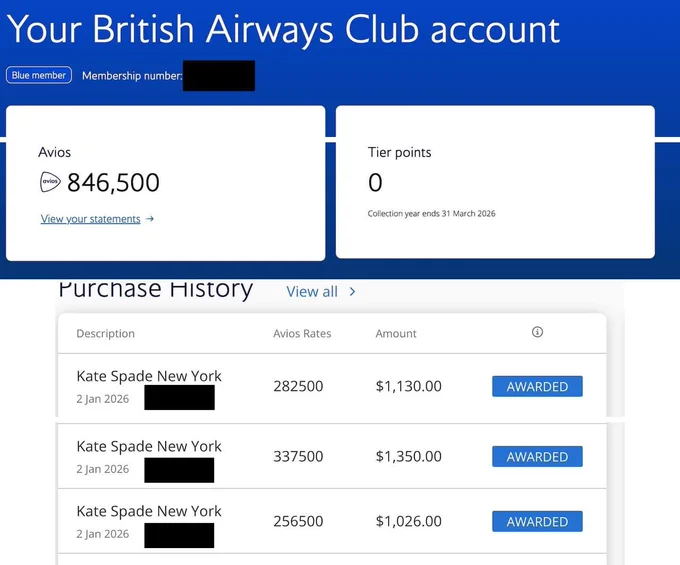Click the Avios Rates column header
The width and height of the screenshot is (680, 565).
(302, 333)
